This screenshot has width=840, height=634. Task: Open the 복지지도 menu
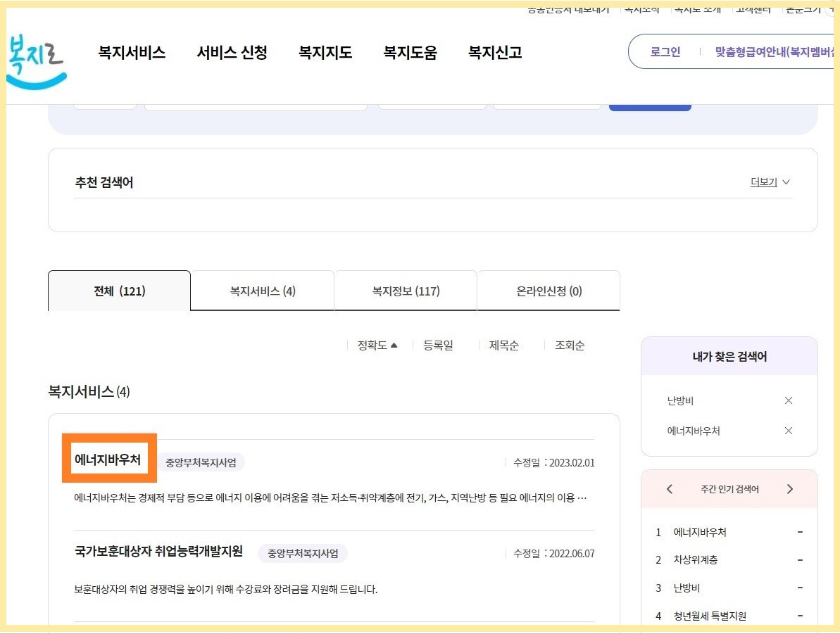click(x=324, y=52)
